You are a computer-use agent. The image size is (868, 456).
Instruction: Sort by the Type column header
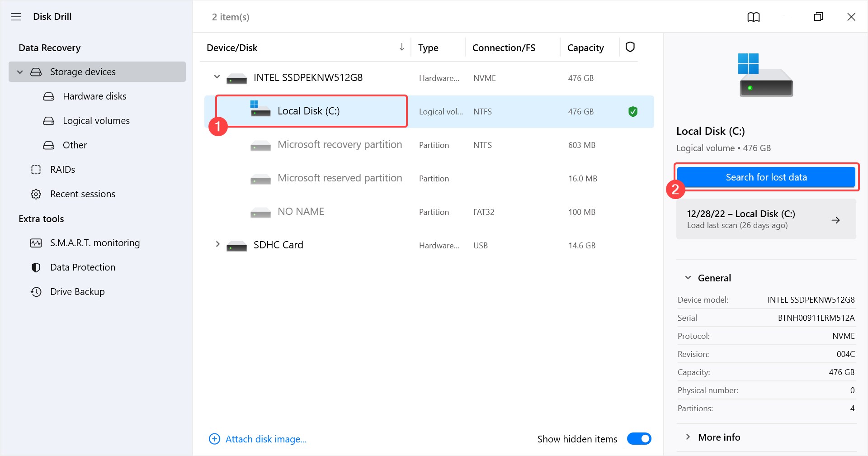(428, 48)
